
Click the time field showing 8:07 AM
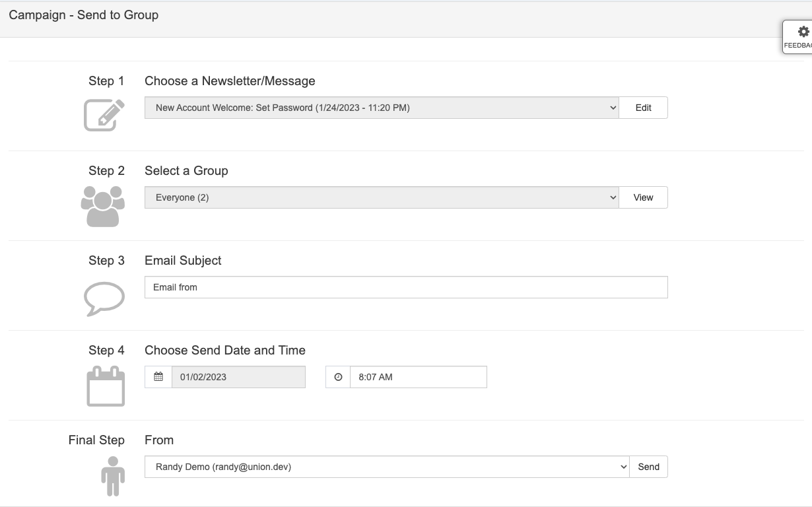tap(418, 377)
